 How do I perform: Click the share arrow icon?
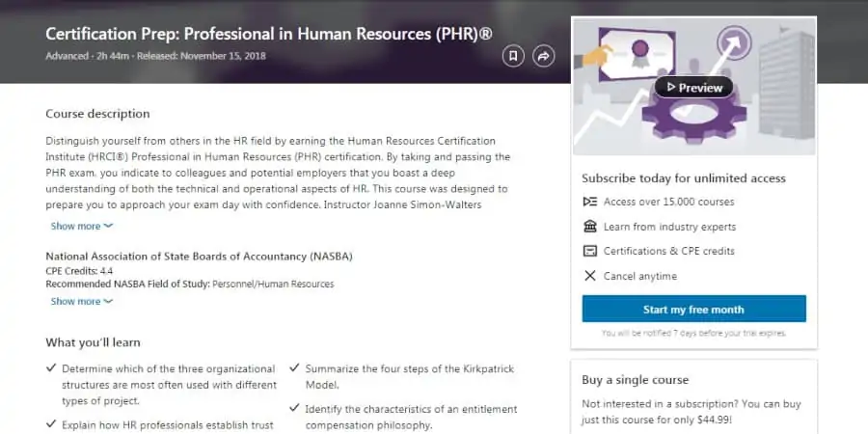click(x=544, y=56)
